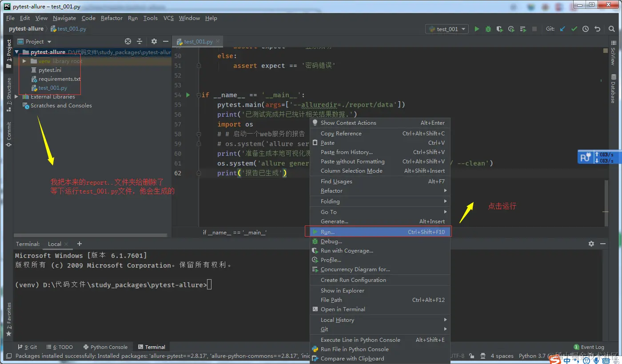Change the 4 spaces indent setting
This screenshot has width=622, height=364.
(x=502, y=356)
